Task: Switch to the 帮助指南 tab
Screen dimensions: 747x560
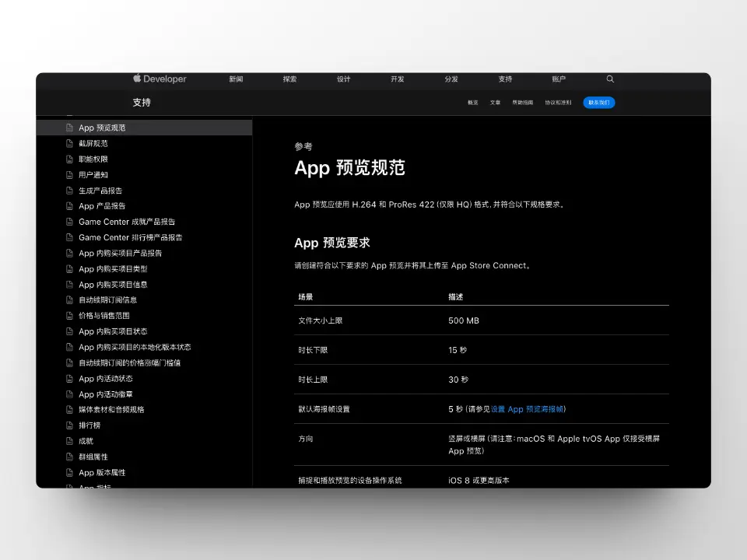Action: click(522, 103)
